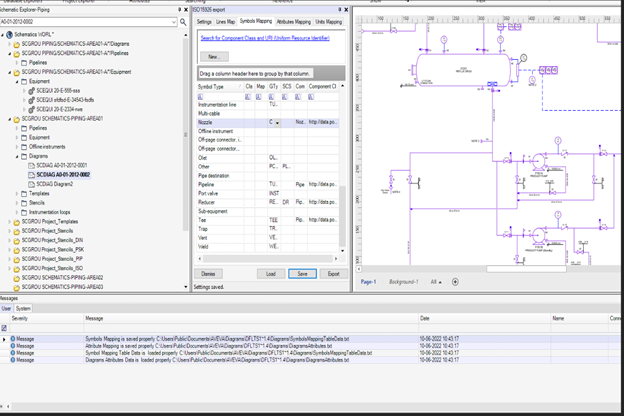The width and height of the screenshot is (624, 416).
Task: Select the Reducer row in symbols table
Action: click(268, 202)
